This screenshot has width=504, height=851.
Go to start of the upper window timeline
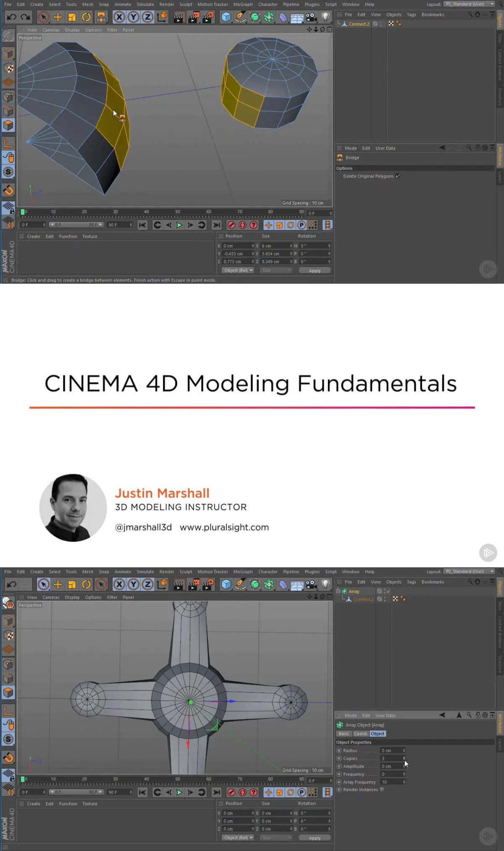(143, 225)
